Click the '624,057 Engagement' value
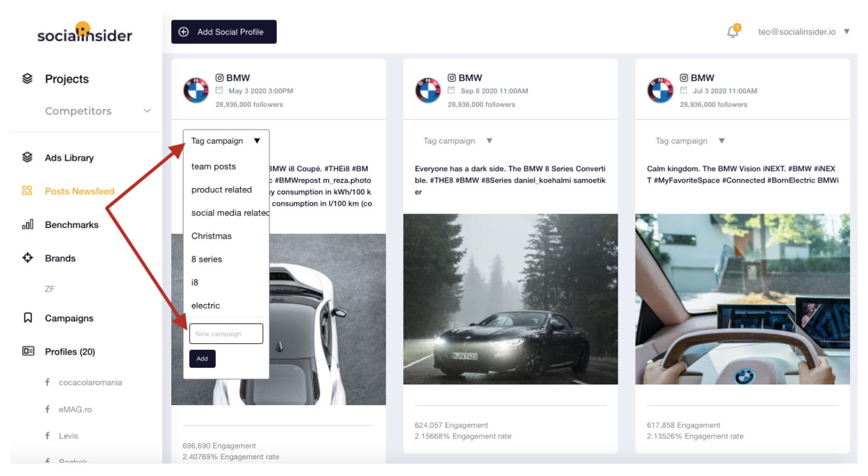868x476 pixels. point(451,425)
